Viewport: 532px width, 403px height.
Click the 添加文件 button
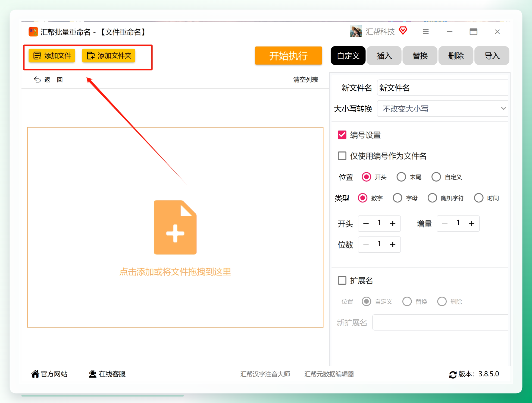[x=52, y=56]
